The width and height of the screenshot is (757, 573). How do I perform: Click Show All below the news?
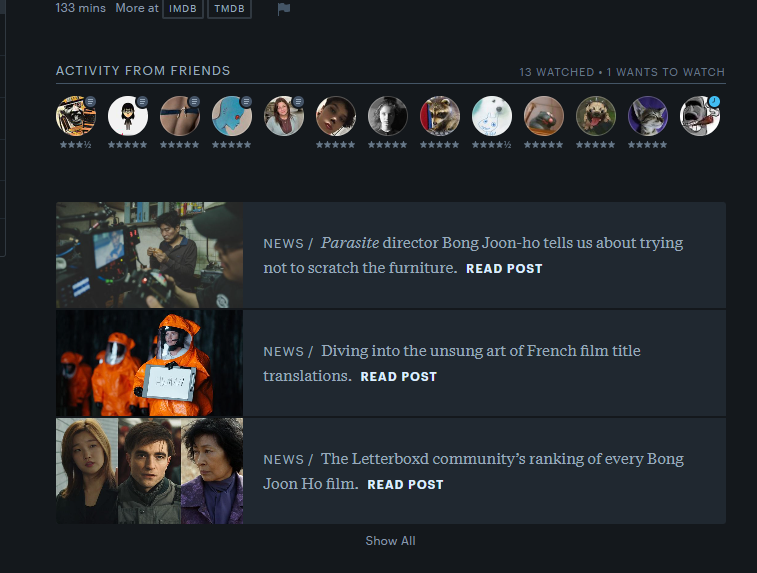(x=390, y=541)
